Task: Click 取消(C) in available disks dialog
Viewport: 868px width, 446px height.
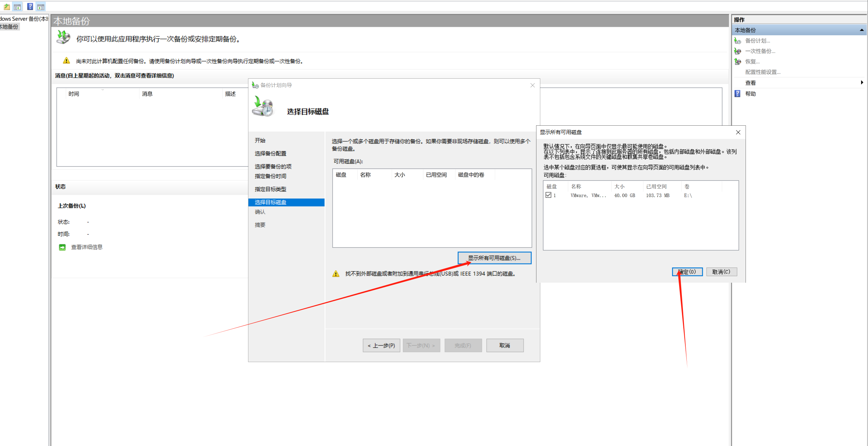Action: coord(721,272)
